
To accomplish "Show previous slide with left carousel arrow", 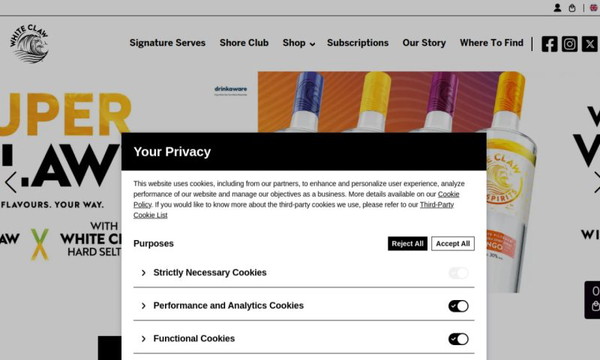I will [11, 182].
